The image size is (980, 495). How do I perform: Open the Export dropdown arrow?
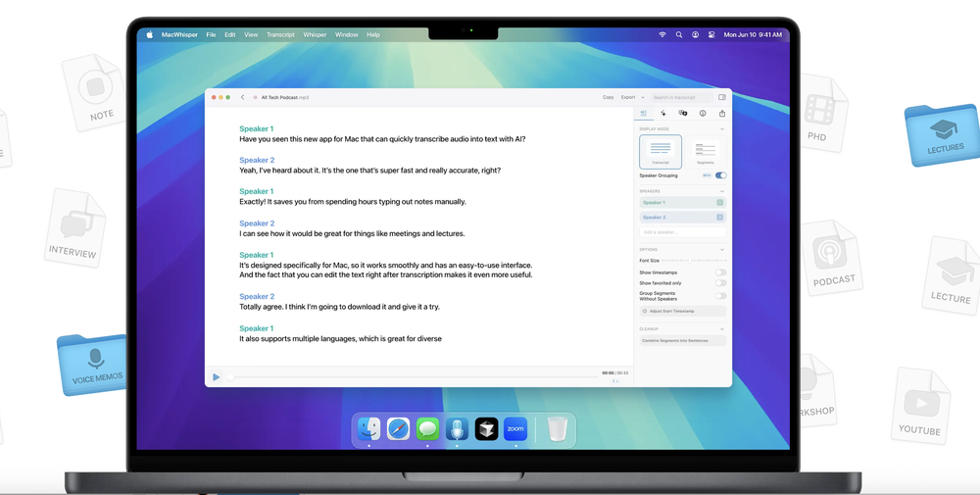(643, 97)
